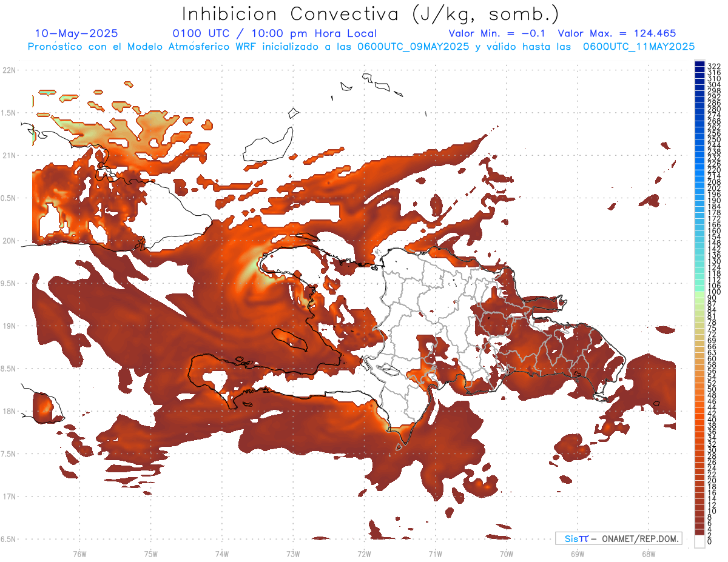The width and height of the screenshot is (728, 562).
Task: Click the '73W' longitude label
Action: click(293, 554)
